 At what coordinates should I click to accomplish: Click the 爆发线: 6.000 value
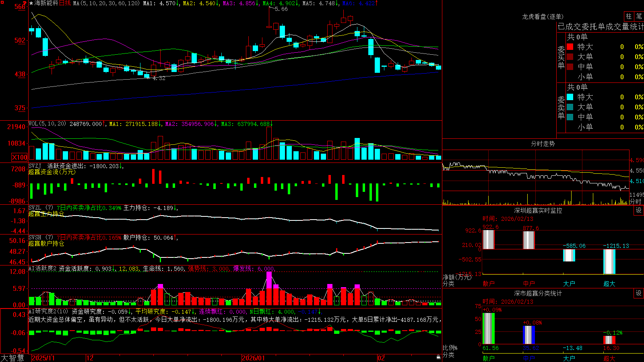click(x=254, y=268)
